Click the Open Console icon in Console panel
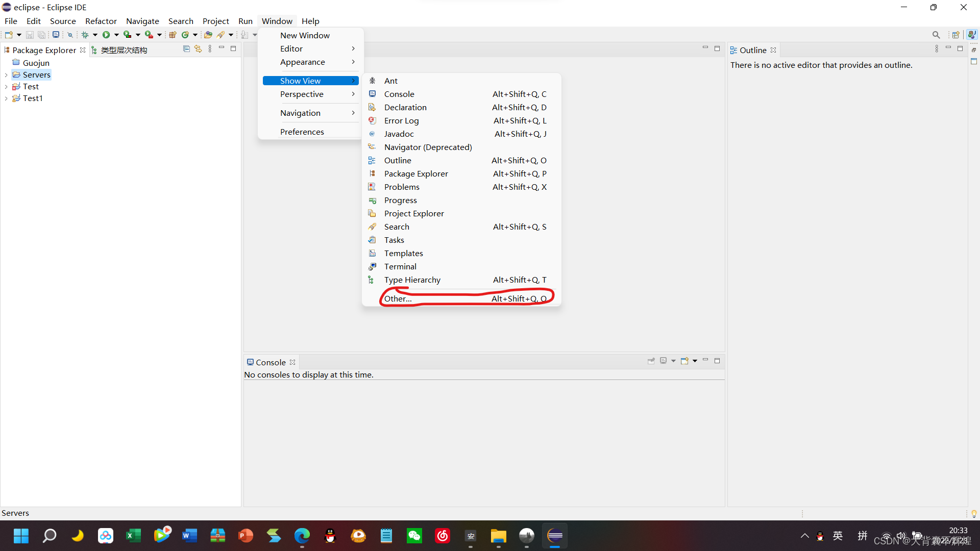This screenshot has height=551, width=980. pyautogui.click(x=684, y=361)
